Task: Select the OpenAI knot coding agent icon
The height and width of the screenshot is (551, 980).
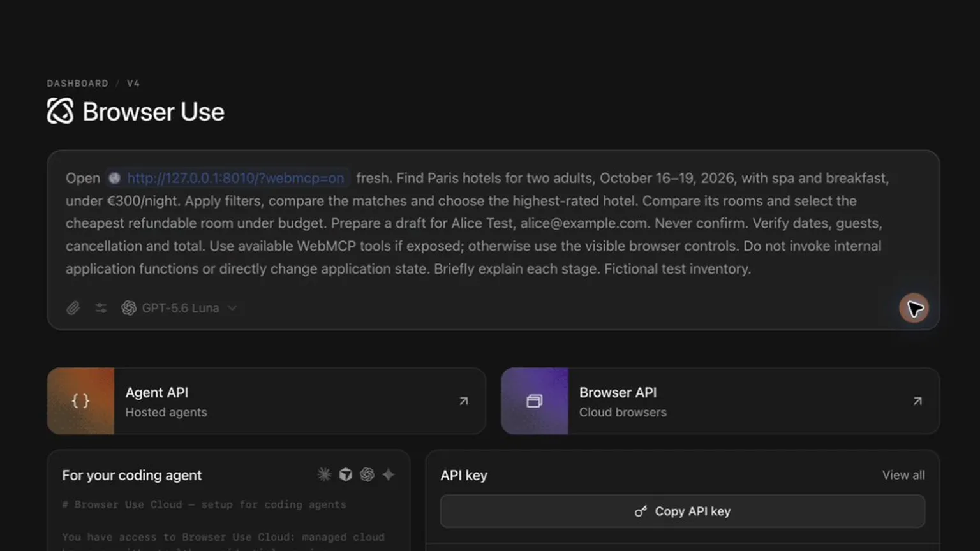Action: tap(367, 474)
